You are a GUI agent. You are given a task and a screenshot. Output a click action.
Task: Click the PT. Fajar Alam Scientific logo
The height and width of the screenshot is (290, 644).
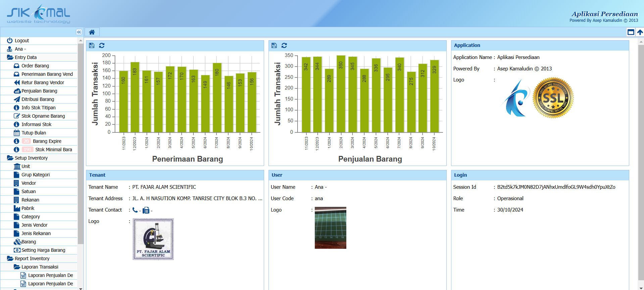pos(153,239)
